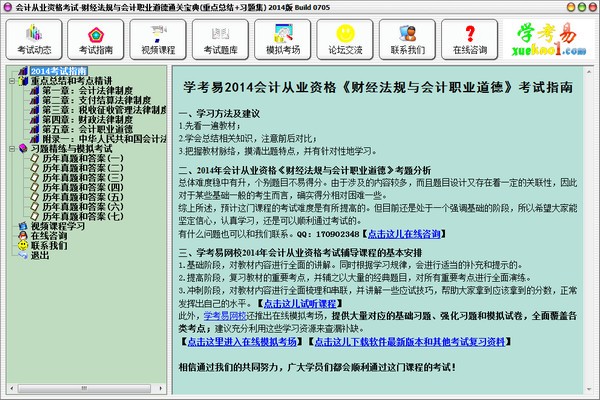Select 习题精练与模拟考试 folder label
The width and height of the screenshot is (600, 400).
click(71, 149)
